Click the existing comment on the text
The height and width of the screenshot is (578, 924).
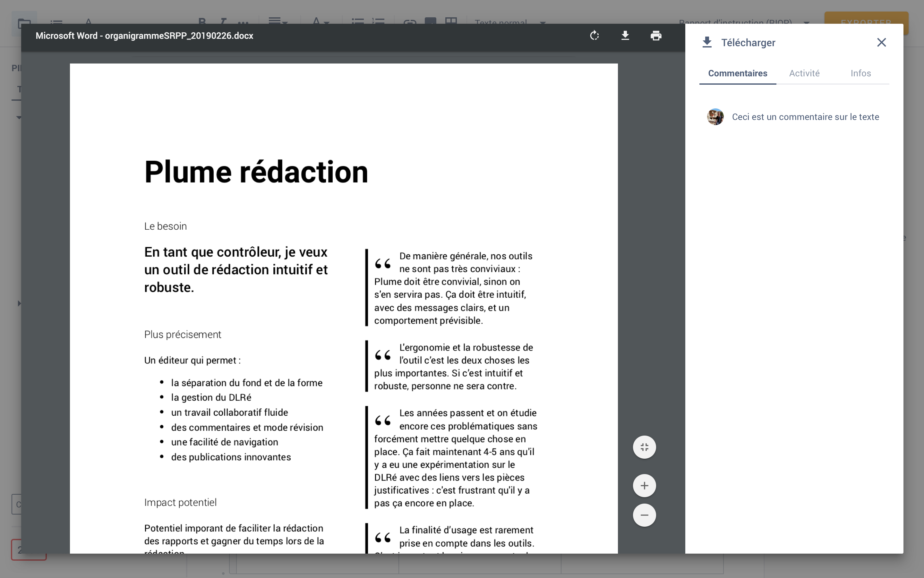click(805, 116)
